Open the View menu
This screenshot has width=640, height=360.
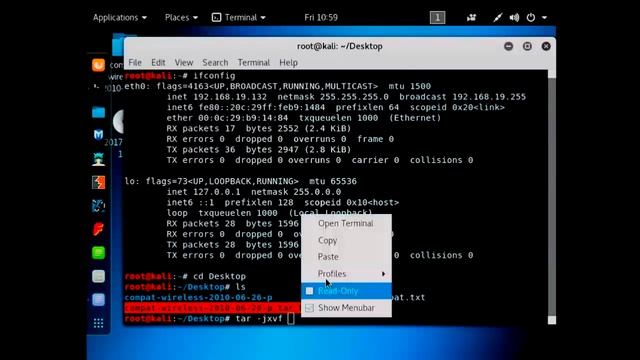tap(184, 62)
